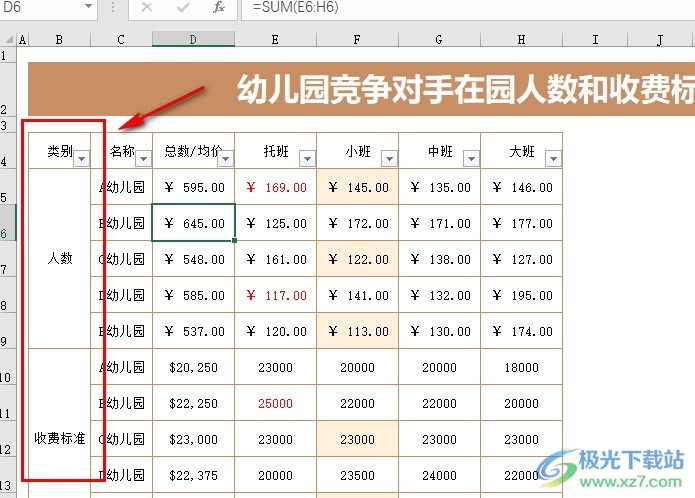Select row 12 header
695x498 pixels.
(8, 439)
